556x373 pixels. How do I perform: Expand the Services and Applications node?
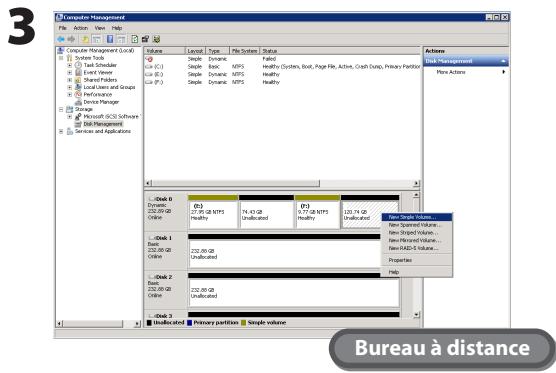61,132
